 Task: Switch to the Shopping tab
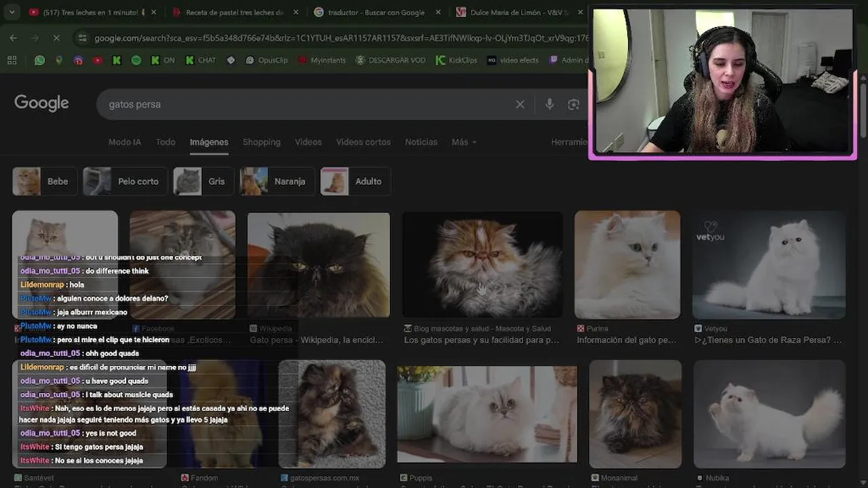click(262, 142)
